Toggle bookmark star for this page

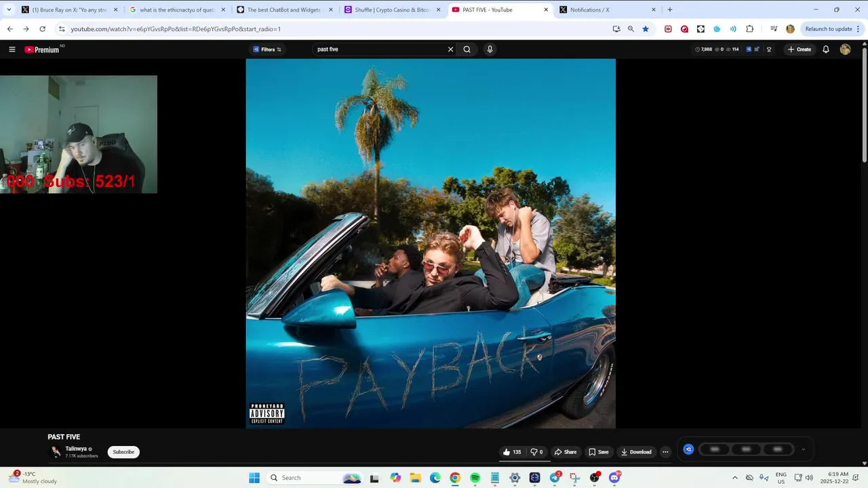point(646,29)
